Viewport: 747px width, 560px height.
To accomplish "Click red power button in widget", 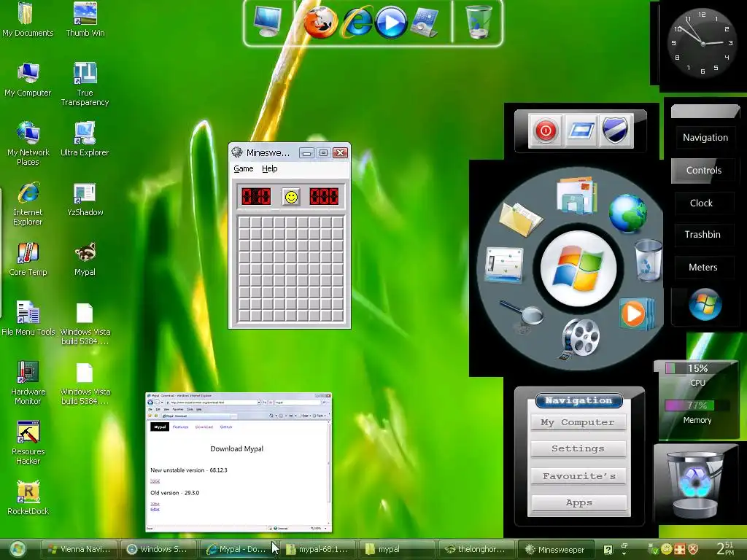I will pos(546,130).
